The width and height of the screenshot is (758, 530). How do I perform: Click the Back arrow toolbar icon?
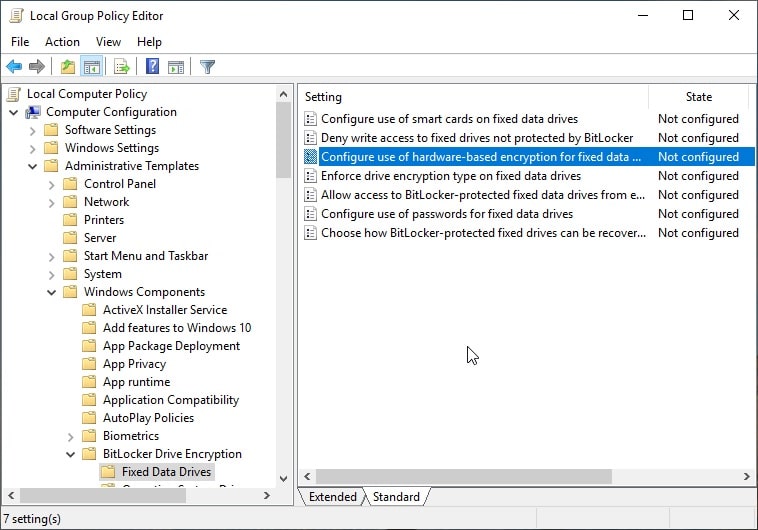[x=14, y=66]
